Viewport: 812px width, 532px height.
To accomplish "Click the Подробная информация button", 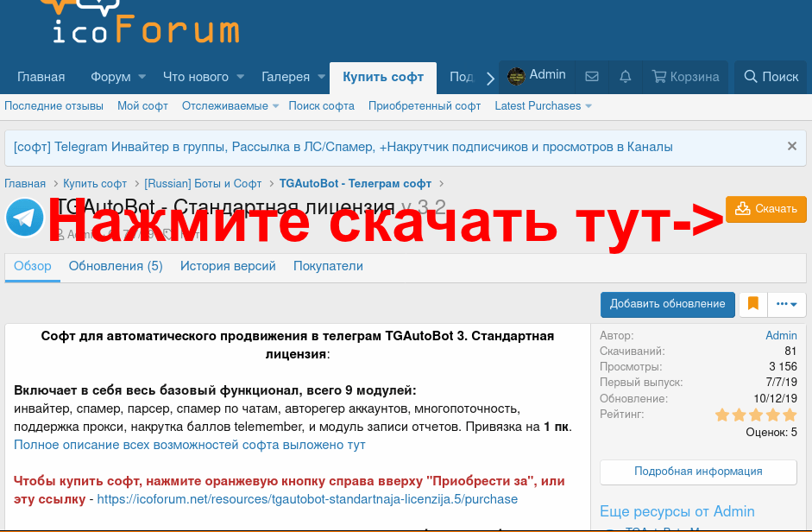I will [x=698, y=472].
